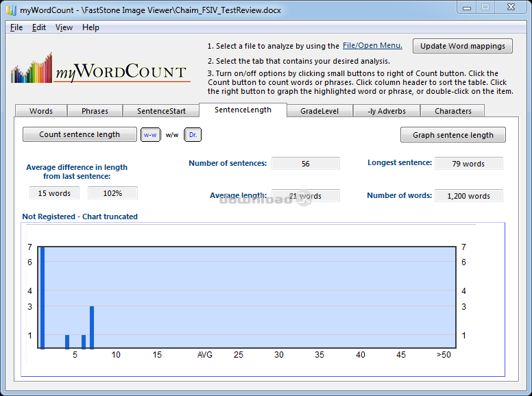Click the Average length value field

[x=305, y=196]
